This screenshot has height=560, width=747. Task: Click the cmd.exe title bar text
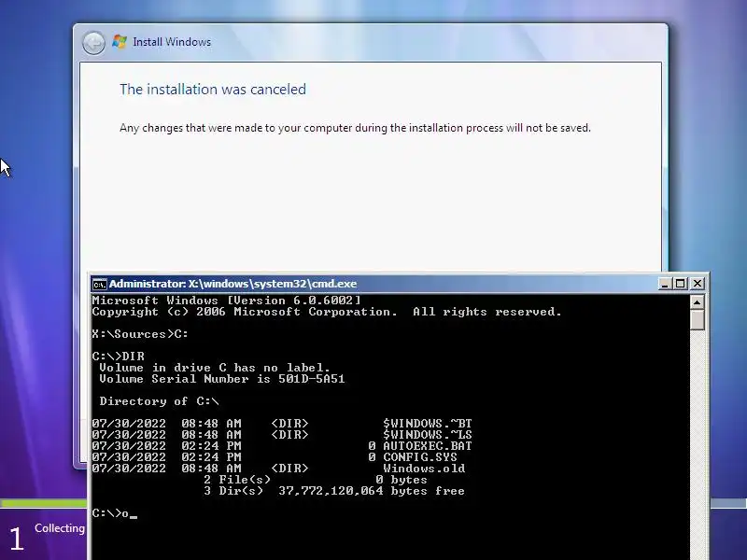coord(233,284)
